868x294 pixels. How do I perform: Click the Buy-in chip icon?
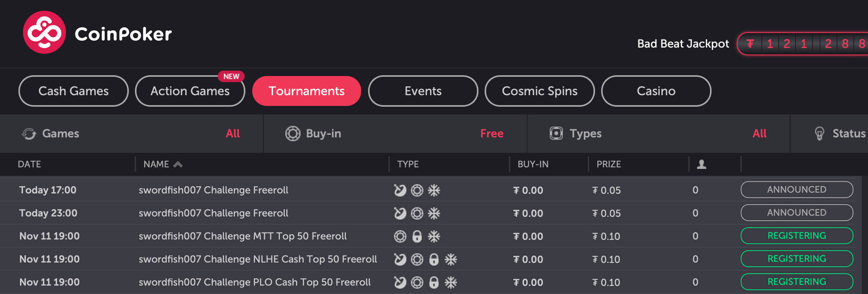coord(293,134)
